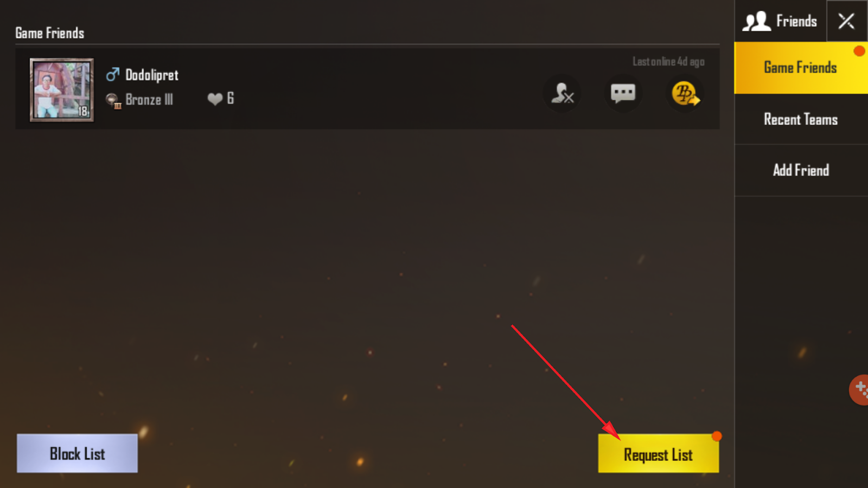Open the Request List
868x488 pixels.
659,454
